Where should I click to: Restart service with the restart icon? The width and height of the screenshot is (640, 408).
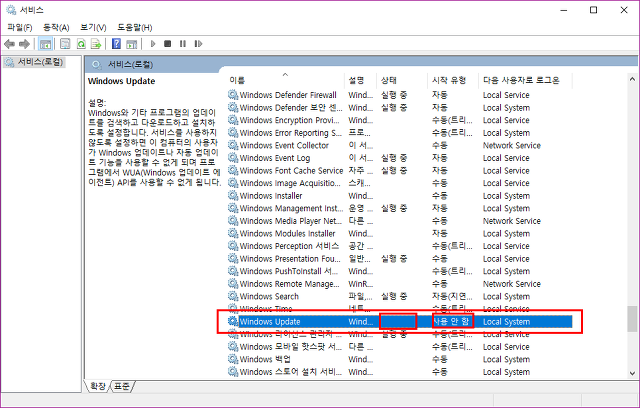[198, 44]
